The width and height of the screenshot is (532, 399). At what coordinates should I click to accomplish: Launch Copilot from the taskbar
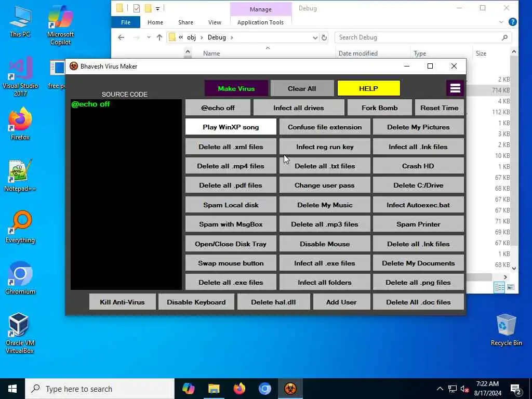[188, 389]
